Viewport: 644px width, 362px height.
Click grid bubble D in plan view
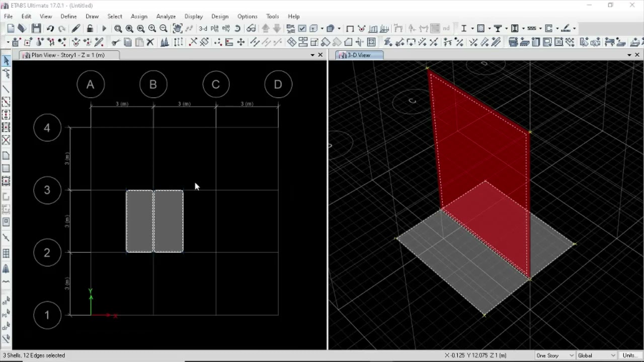(x=278, y=84)
